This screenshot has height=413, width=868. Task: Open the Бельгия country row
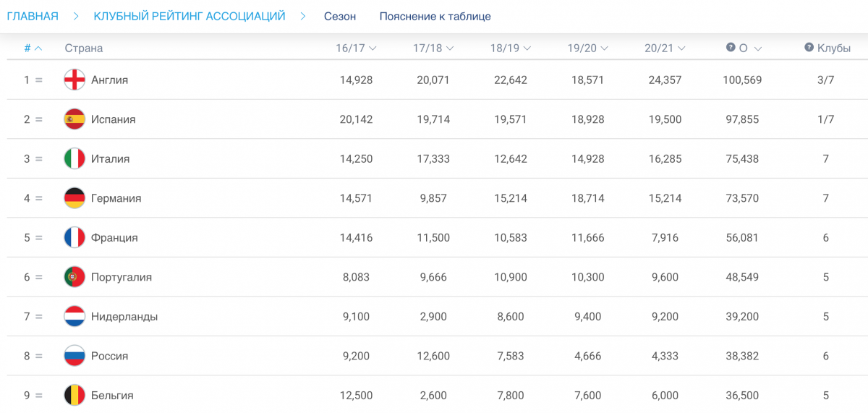tap(112, 395)
